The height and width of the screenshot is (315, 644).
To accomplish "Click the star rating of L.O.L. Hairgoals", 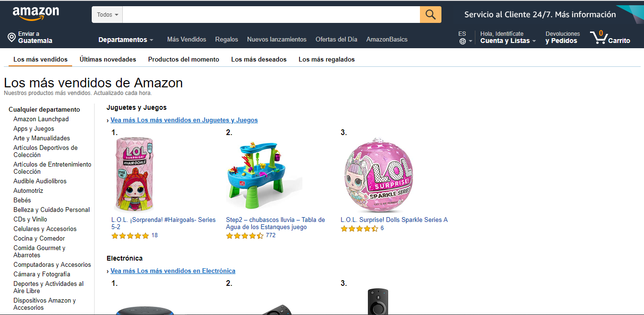I will (x=130, y=236).
